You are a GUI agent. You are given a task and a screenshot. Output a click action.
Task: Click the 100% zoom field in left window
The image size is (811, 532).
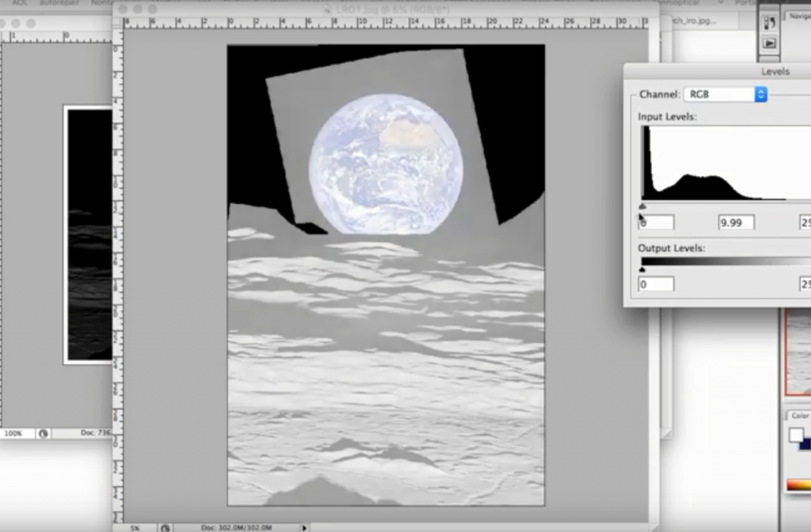coord(13,434)
